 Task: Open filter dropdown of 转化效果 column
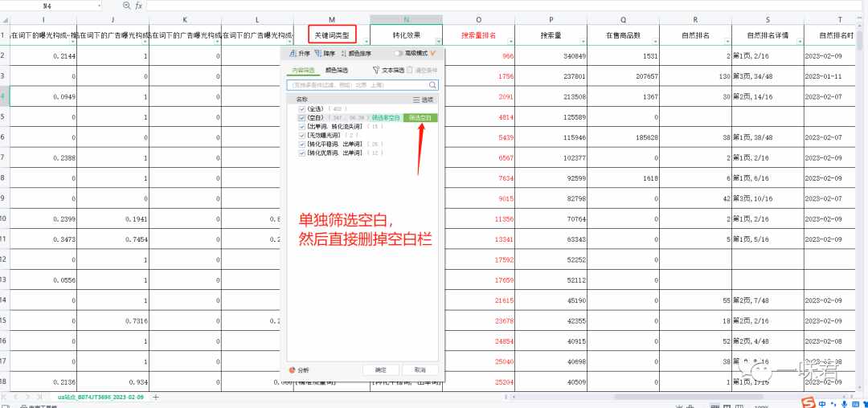[438, 42]
